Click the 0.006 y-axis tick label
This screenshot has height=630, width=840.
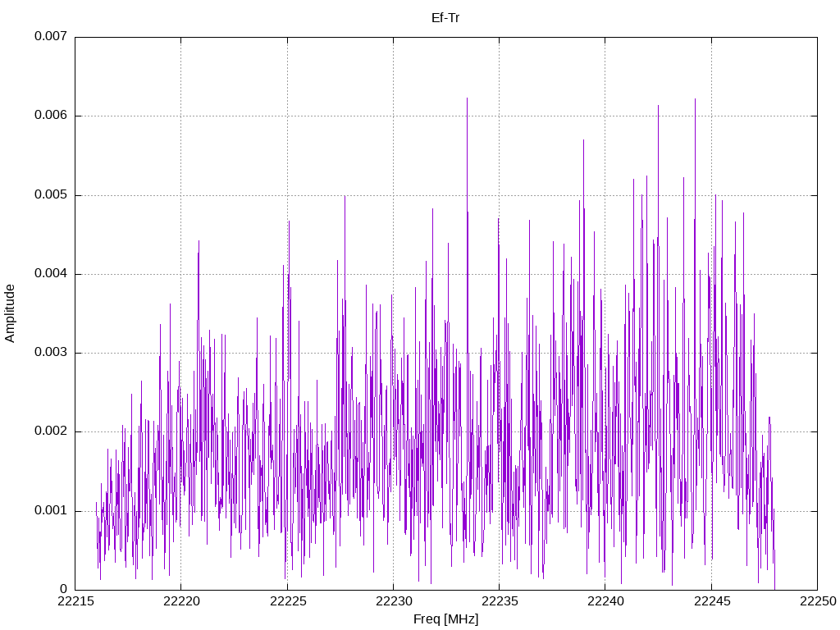pos(51,115)
